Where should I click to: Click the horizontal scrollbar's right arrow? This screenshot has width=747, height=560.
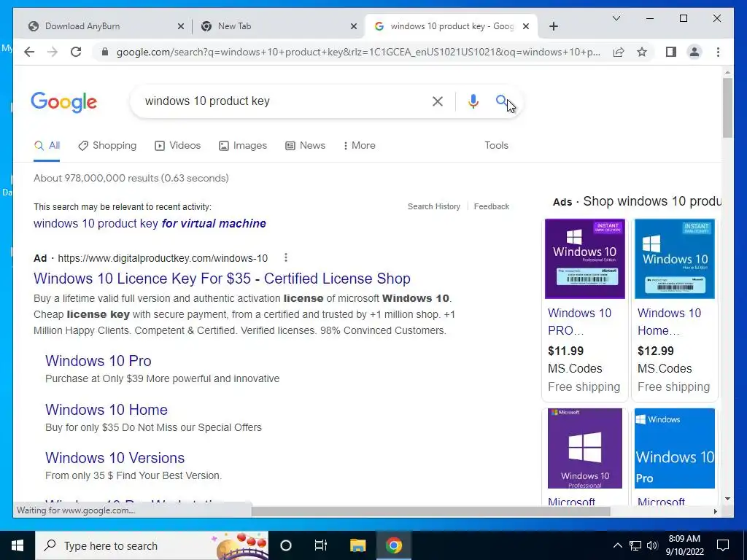tap(715, 511)
